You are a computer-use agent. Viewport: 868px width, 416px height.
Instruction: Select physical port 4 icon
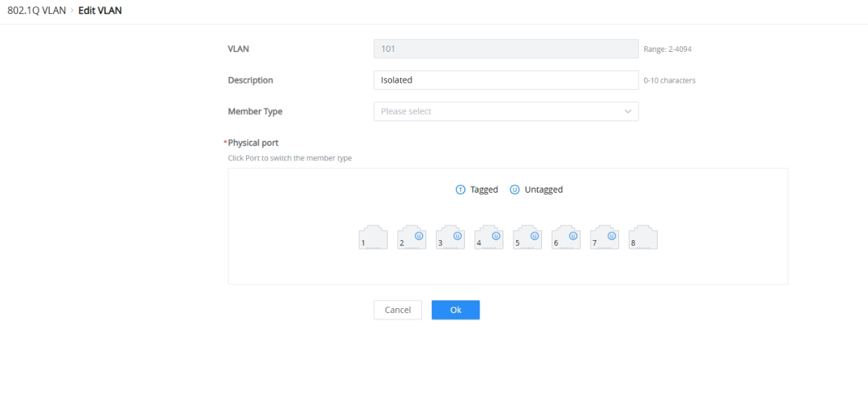coord(489,237)
